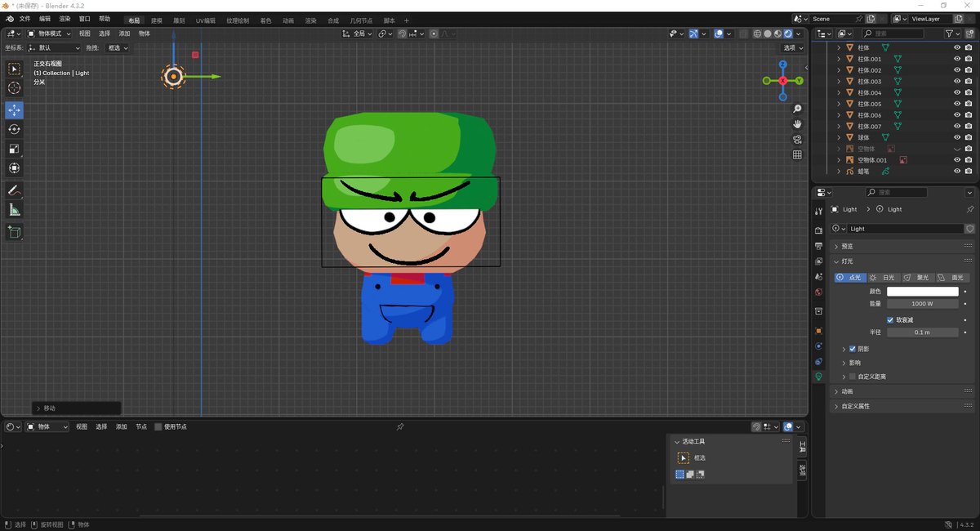The height and width of the screenshot is (531, 980).
Task: Click the pan view hand icon
Action: [797, 124]
